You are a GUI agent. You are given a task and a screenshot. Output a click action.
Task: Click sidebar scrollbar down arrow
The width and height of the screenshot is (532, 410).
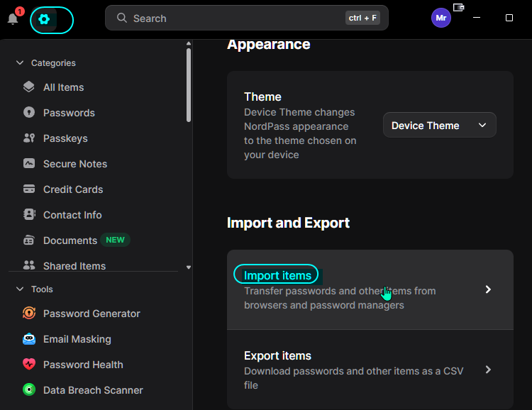189,267
